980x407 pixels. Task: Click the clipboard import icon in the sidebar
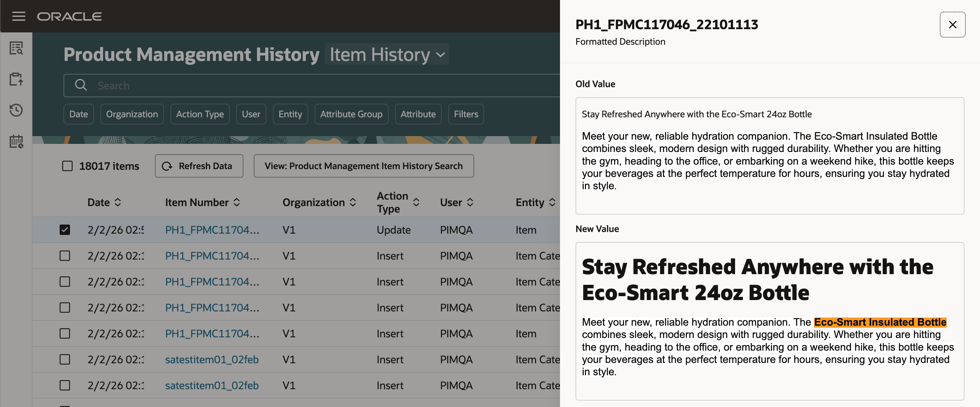click(x=16, y=79)
